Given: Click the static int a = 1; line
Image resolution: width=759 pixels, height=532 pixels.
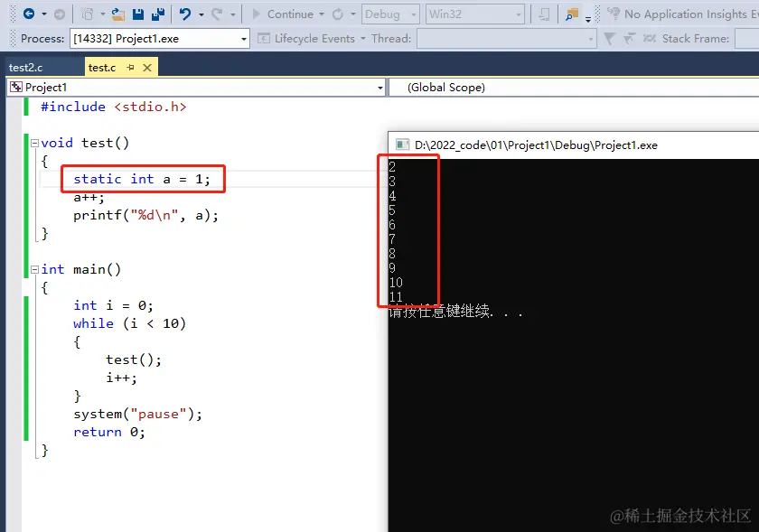Looking at the screenshot, I should tap(142, 179).
